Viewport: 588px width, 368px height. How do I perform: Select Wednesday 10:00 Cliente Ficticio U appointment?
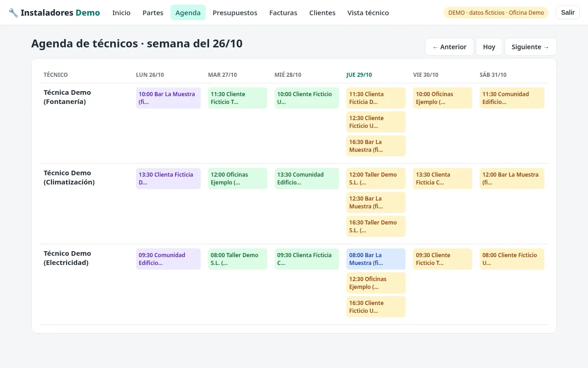(306, 98)
